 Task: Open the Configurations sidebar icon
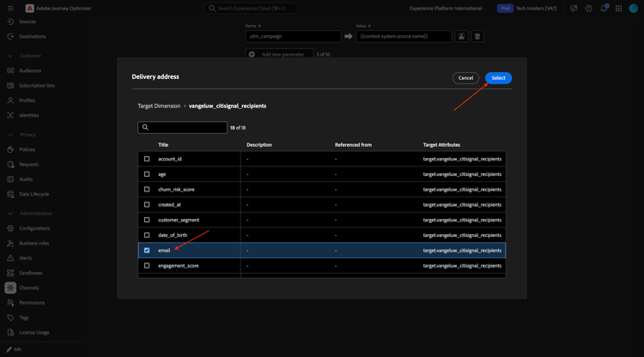pyautogui.click(x=10, y=228)
